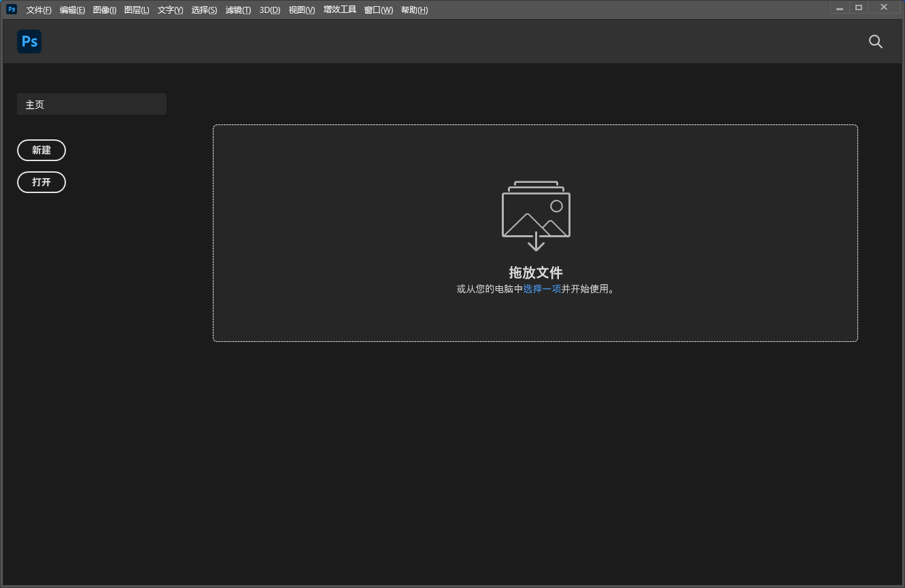
Task: Click the large Ps home logo
Action: [x=29, y=41]
